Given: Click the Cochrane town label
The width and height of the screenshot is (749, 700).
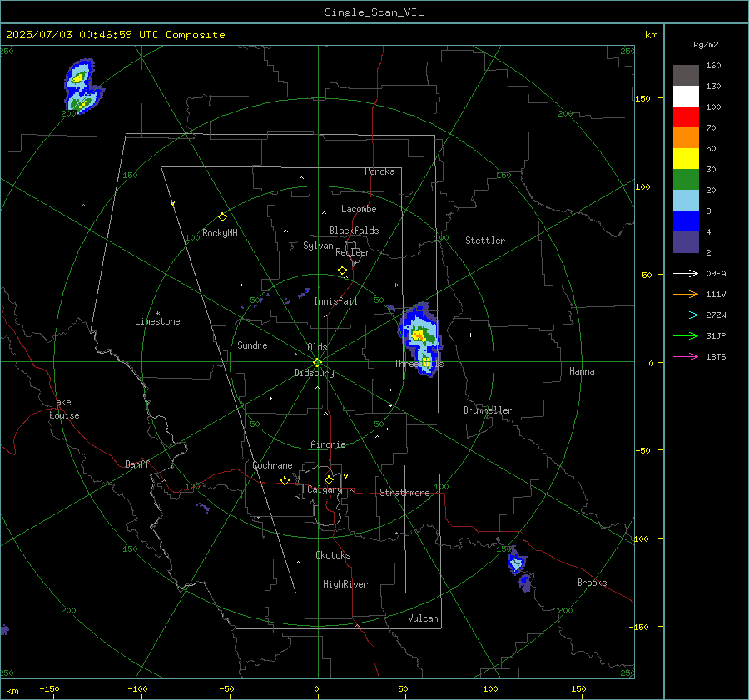Looking at the screenshot, I should click(272, 465).
